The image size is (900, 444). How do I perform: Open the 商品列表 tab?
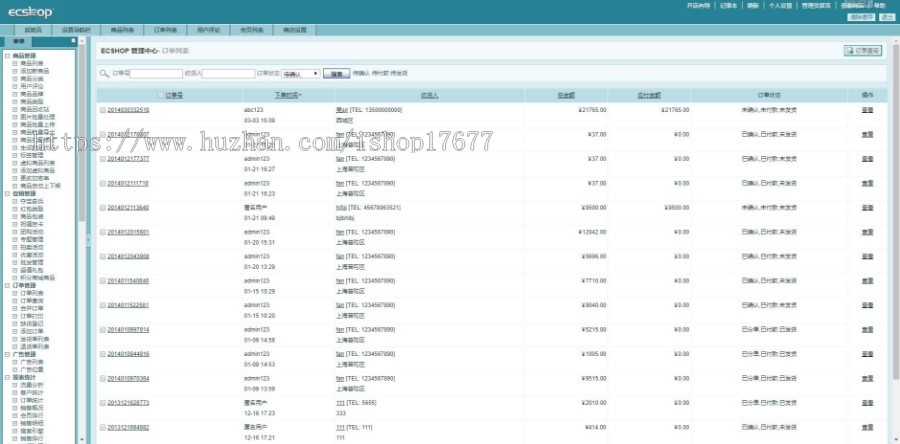click(x=122, y=30)
